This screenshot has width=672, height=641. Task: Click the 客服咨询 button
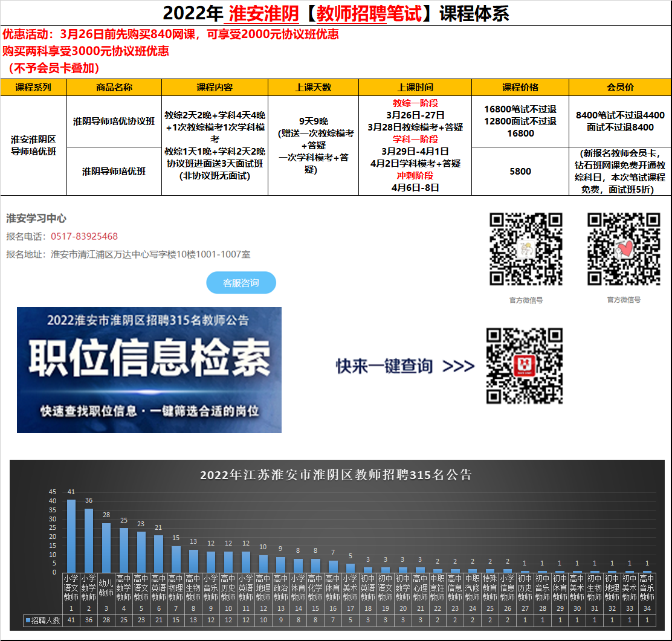pos(241,283)
